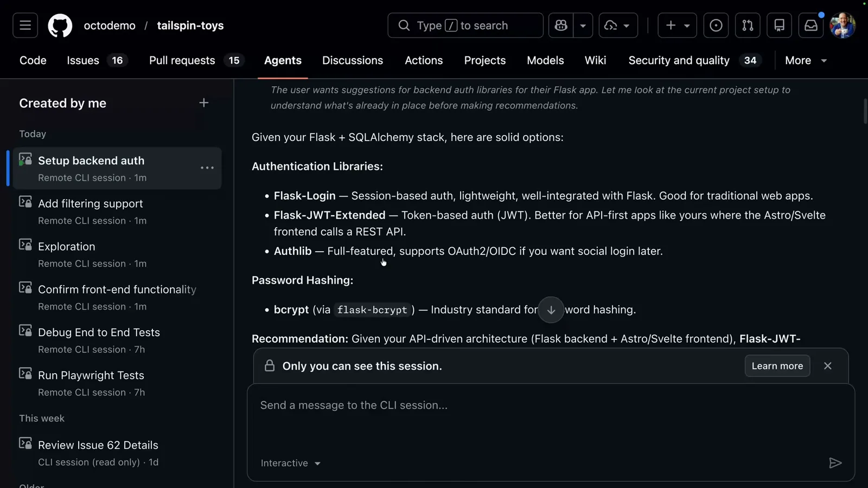The height and width of the screenshot is (488, 868).
Task: Open the Wiki tab
Action: [595, 60]
